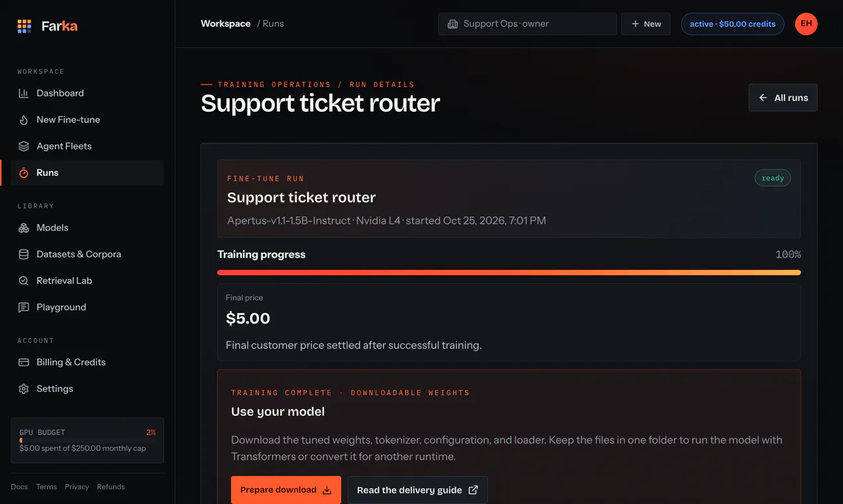Click the Workspace breadcrumb
The image size is (843, 504).
click(x=226, y=24)
